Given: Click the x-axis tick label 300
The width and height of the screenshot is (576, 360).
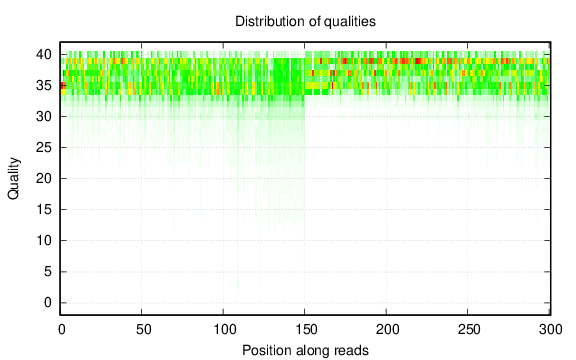Looking at the screenshot, I should [x=550, y=330].
